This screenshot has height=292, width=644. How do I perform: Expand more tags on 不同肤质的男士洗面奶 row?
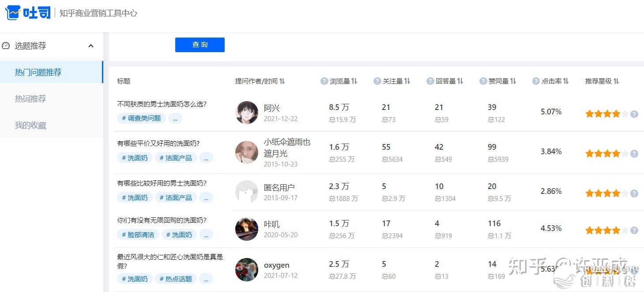coord(175,118)
